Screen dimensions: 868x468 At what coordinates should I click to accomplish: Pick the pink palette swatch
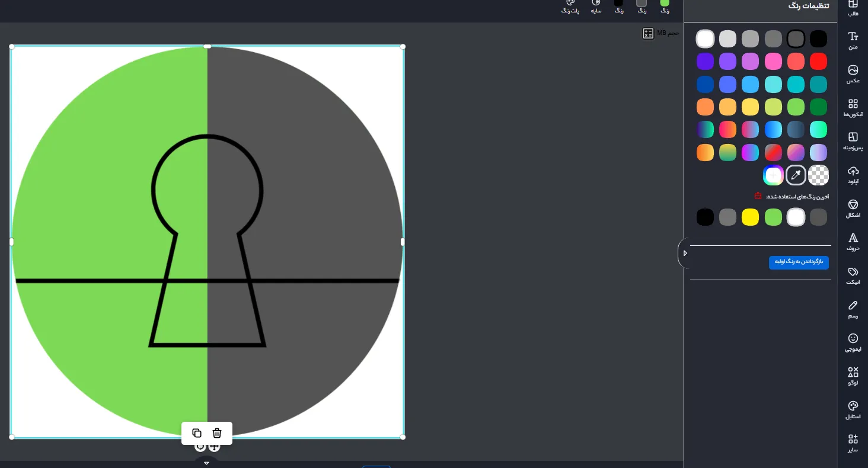pos(773,61)
